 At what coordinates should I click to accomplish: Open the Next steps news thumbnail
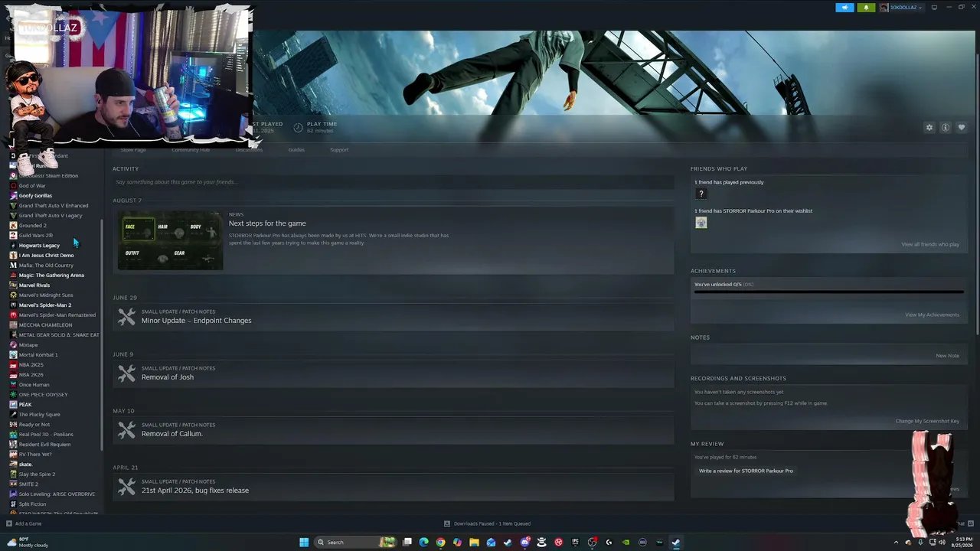pos(171,240)
